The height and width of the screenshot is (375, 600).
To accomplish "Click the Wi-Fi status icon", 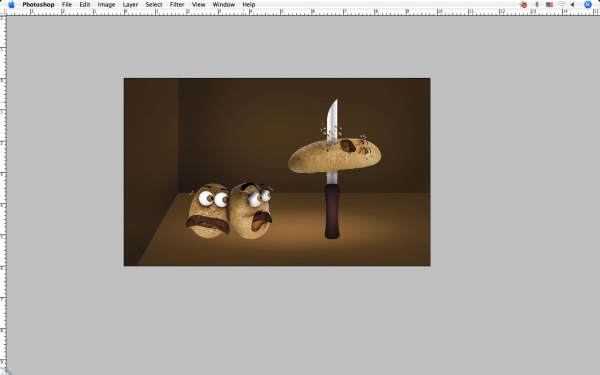I will click(x=562, y=5).
